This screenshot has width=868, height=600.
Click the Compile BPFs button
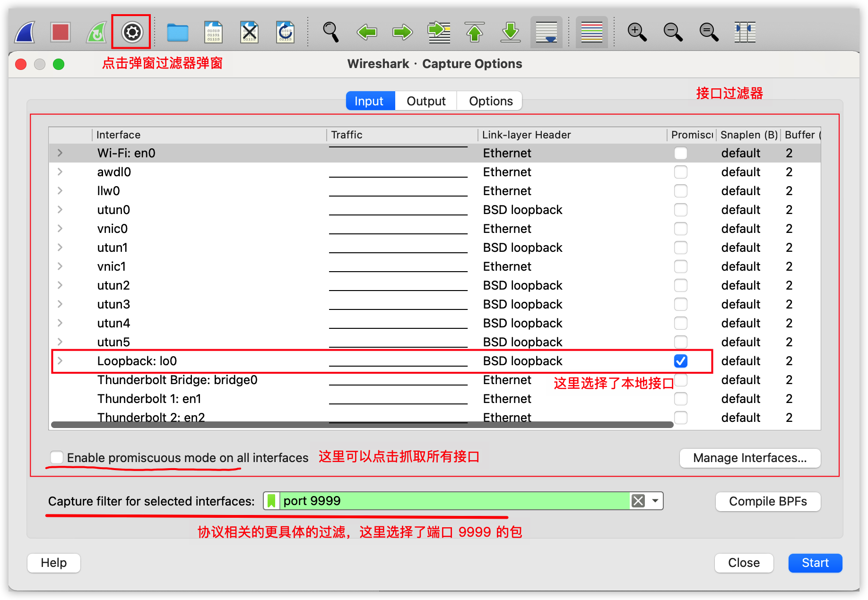point(768,501)
